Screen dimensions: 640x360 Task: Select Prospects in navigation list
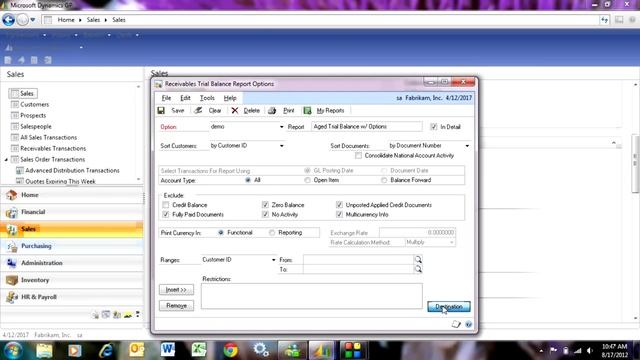pyautogui.click(x=33, y=116)
